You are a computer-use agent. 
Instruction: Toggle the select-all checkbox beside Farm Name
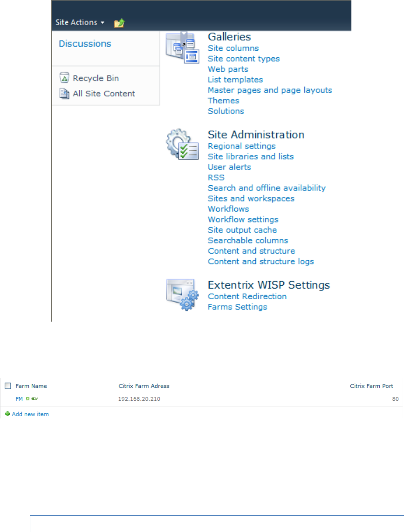click(8, 386)
